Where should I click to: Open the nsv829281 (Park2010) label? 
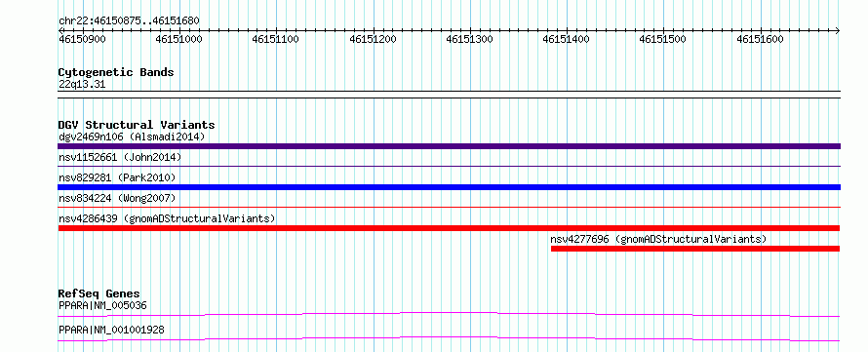(x=117, y=177)
